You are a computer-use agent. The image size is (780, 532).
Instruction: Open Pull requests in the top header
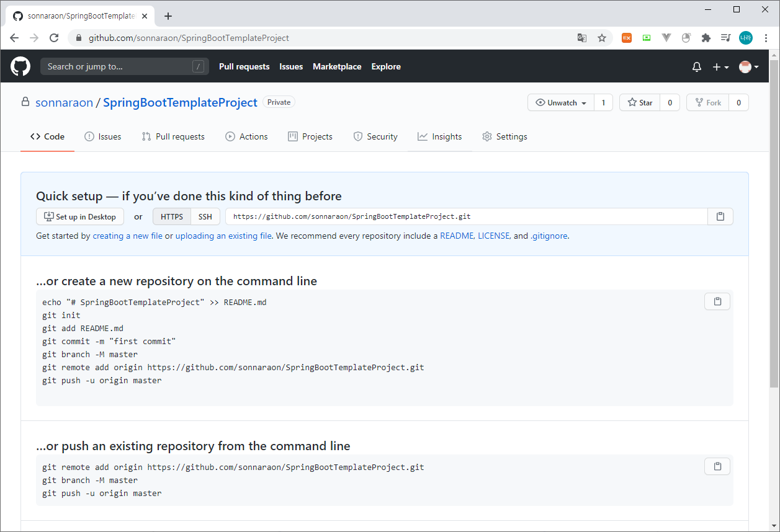244,66
